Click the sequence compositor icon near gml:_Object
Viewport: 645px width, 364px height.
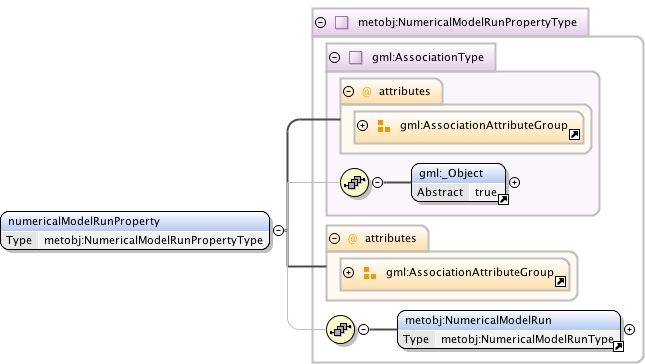point(354,182)
